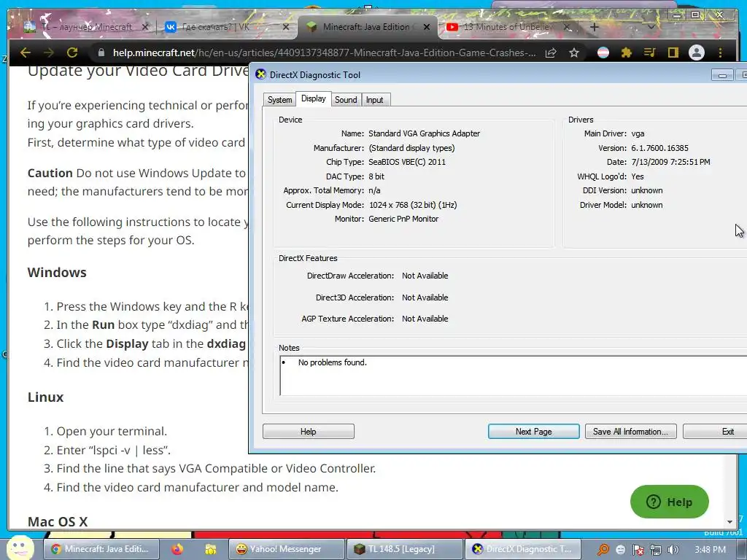Open the Windows Start orb
Viewport: 747px width, 560px height.
[x=20, y=549]
